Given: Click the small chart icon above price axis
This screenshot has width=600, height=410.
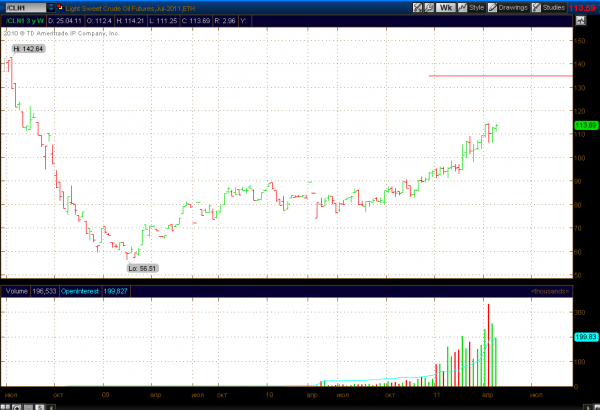Looking at the screenshot, I should click(x=580, y=20).
